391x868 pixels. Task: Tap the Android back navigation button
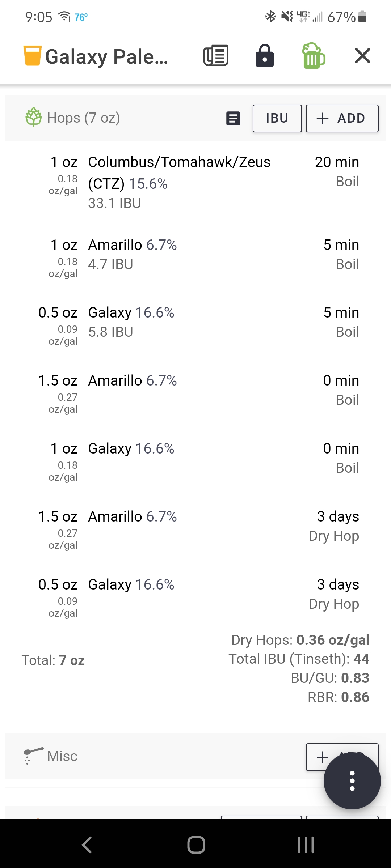87,845
